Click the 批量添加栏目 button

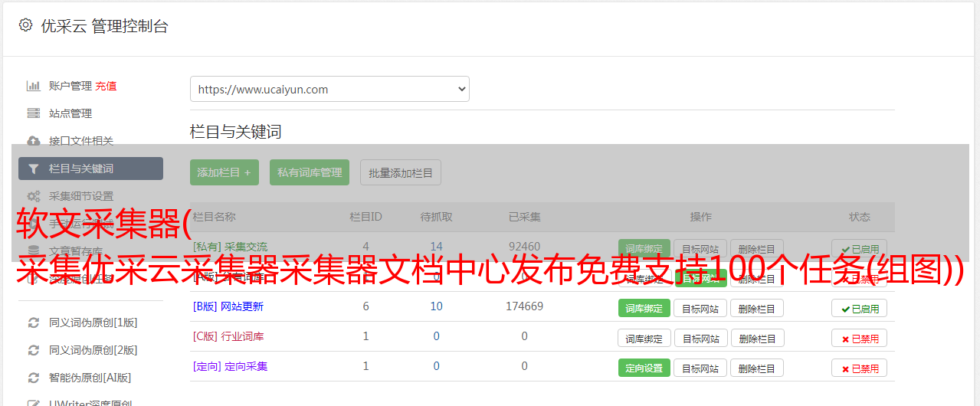(x=401, y=172)
